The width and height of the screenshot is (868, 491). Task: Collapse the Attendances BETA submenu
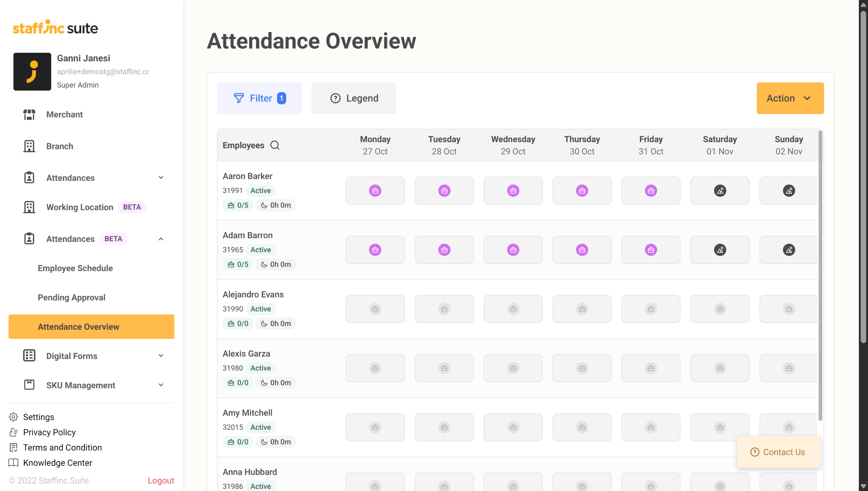tap(161, 239)
